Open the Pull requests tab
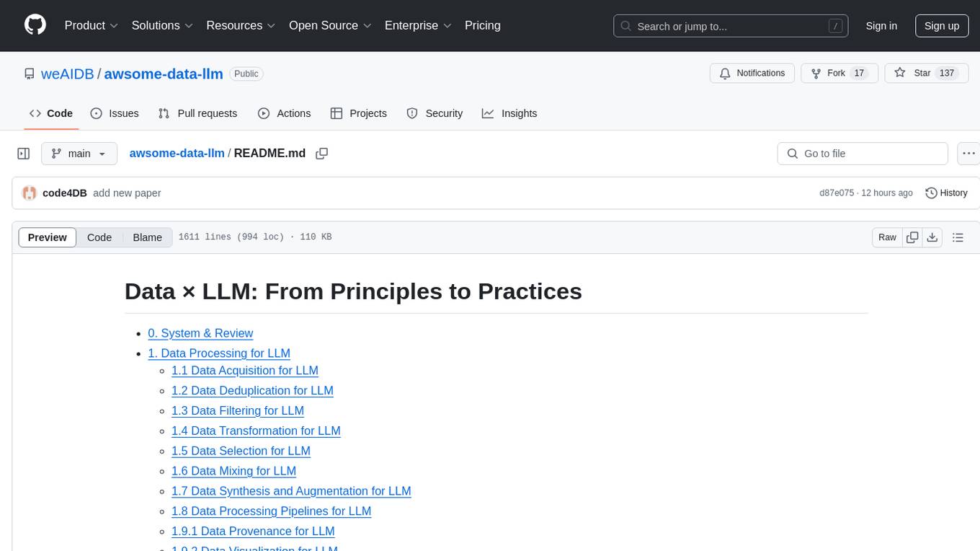This screenshot has height=551, width=980. click(x=197, y=113)
